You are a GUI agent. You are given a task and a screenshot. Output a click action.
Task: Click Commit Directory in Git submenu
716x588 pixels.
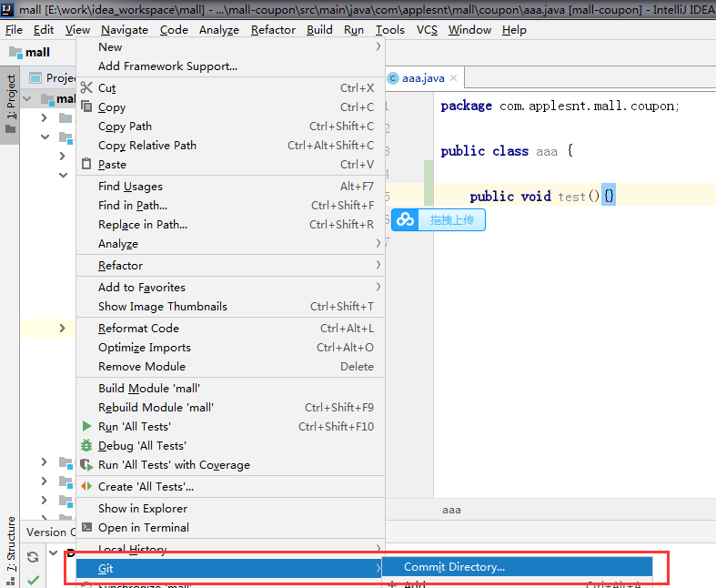[x=517, y=567]
